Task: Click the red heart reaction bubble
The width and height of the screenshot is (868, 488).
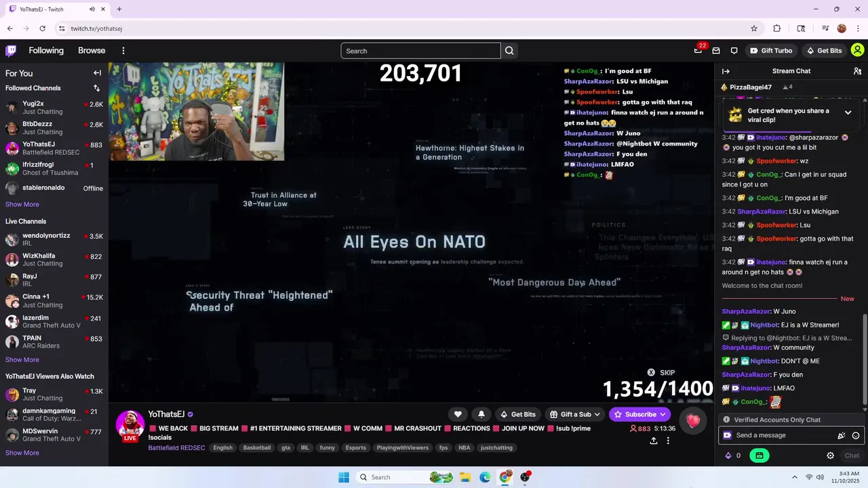Action: click(692, 421)
